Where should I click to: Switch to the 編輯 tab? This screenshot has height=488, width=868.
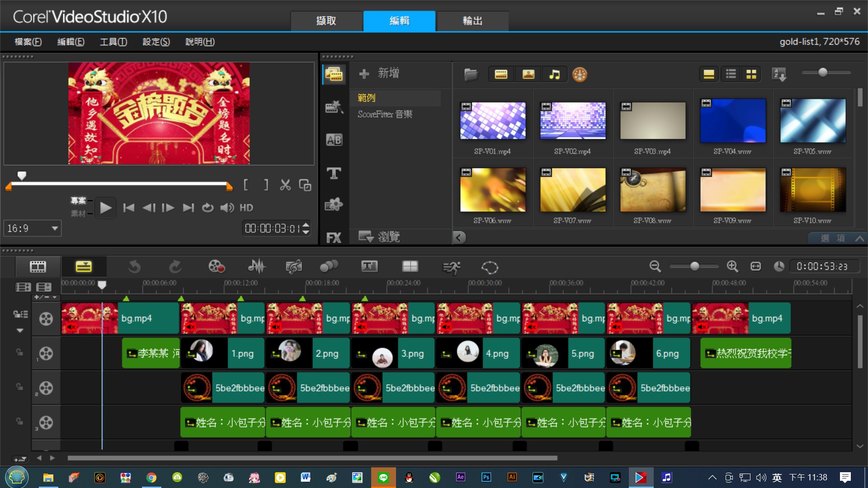399,21
